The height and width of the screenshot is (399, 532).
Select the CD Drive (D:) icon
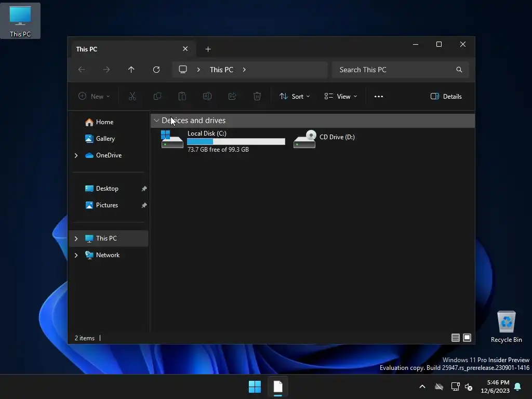[304, 139]
